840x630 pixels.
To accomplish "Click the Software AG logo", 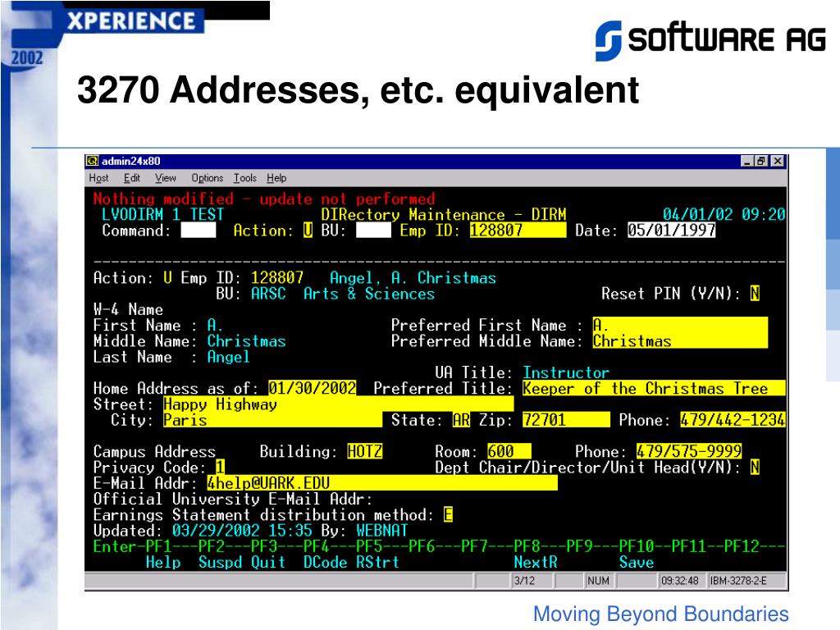I will 710,40.
